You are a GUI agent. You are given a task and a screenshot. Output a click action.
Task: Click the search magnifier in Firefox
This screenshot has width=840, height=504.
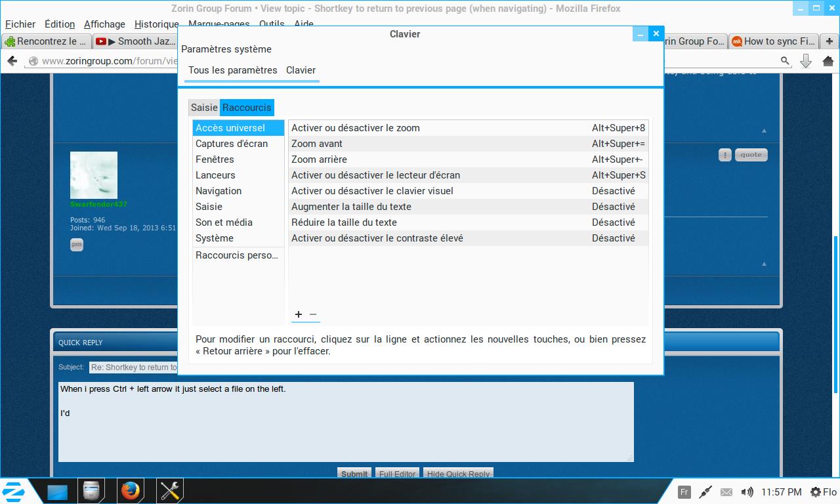click(785, 61)
